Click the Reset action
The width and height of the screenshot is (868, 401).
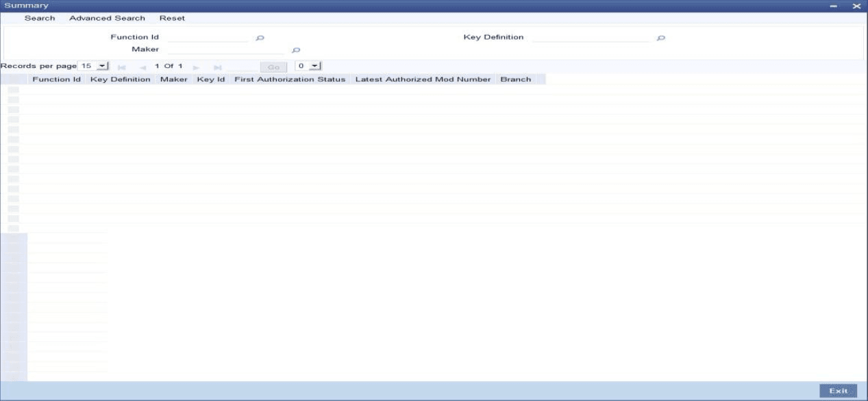173,18
